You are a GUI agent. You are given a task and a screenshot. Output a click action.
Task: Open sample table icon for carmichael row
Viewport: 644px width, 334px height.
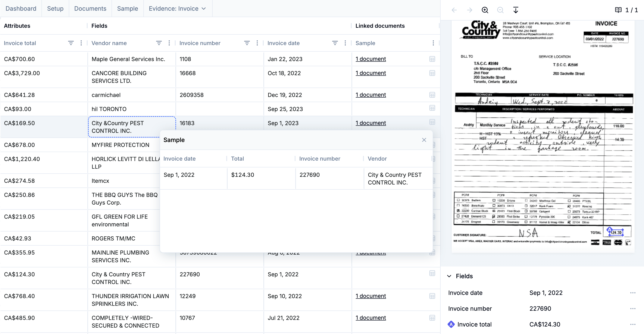pyautogui.click(x=432, y=95)
